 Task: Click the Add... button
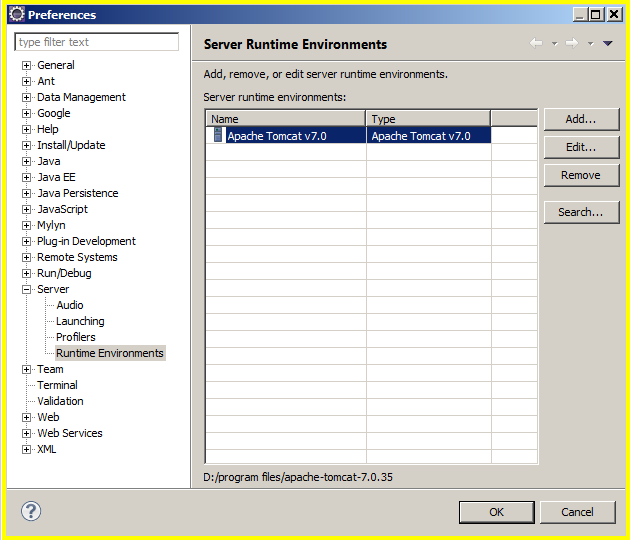581,119
